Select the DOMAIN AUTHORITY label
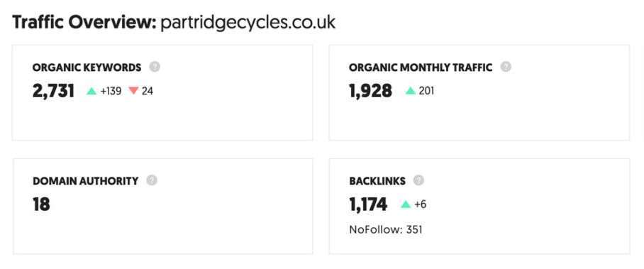This screenshot has width=644, height=269. click(x=85, y=181)
